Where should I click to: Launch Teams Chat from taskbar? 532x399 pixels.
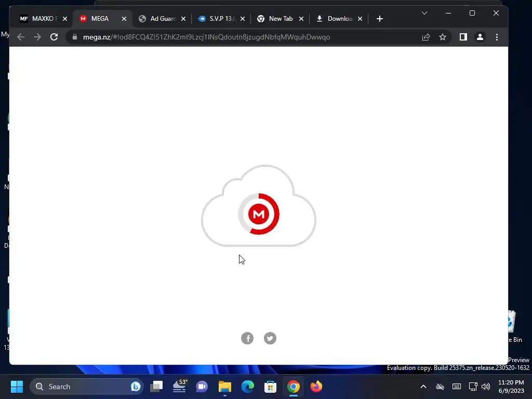pos(202,387)
